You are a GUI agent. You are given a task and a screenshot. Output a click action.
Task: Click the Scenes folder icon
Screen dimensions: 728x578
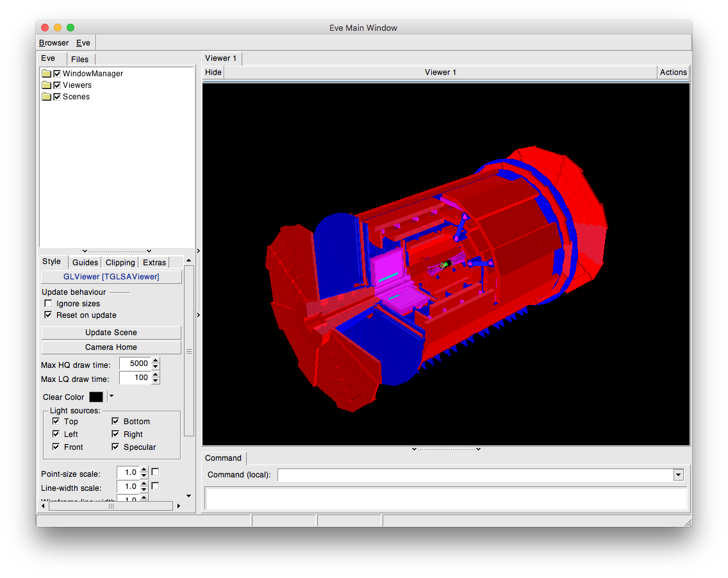(46, 97)
